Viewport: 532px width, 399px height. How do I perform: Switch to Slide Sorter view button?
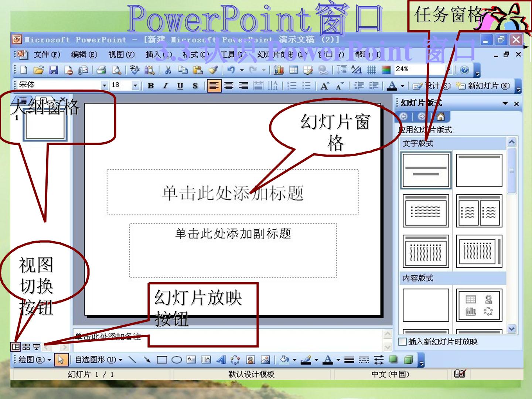26,347
